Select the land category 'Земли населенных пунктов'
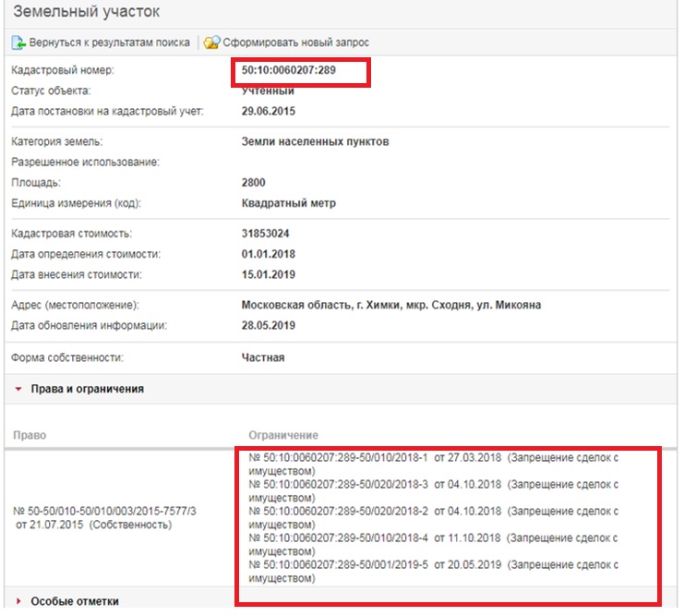The height and width of the screenshot is (616, 684). pyautogui.click(x=315, y=142)
